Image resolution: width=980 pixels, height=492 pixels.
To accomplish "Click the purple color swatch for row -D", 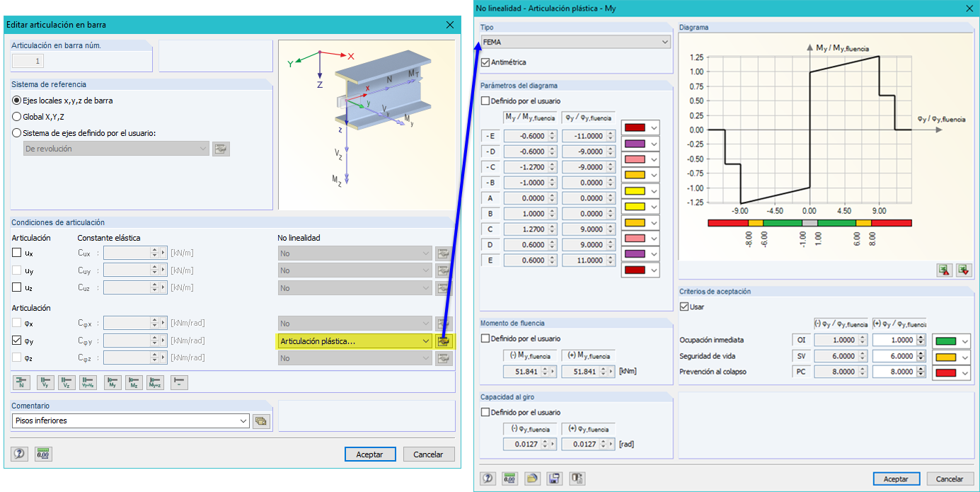I will (635, 144).
